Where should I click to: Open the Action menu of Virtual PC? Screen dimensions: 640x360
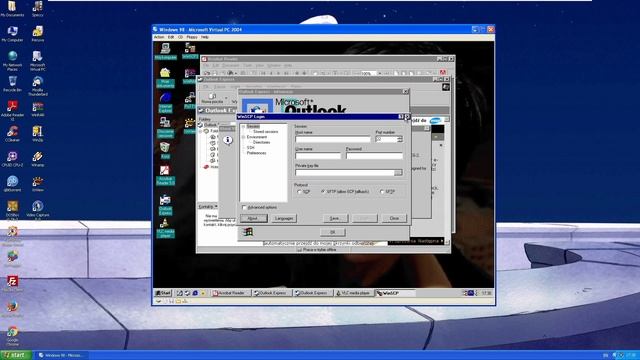coord(159,37)
